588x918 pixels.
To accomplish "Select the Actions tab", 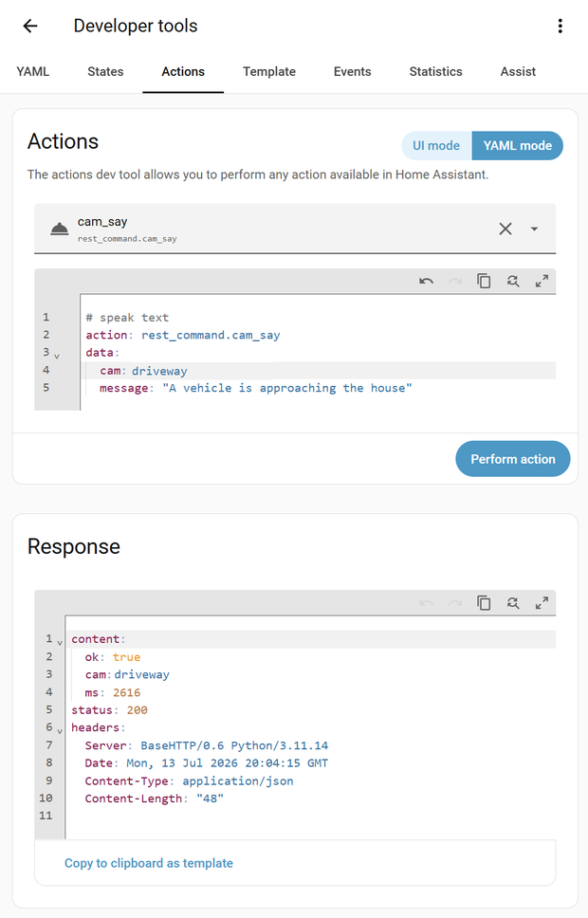I will [183, 71].
